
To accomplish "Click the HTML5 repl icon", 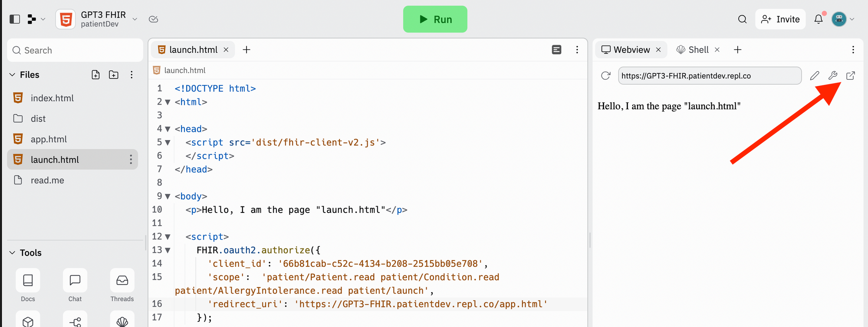I will [66, 20].
